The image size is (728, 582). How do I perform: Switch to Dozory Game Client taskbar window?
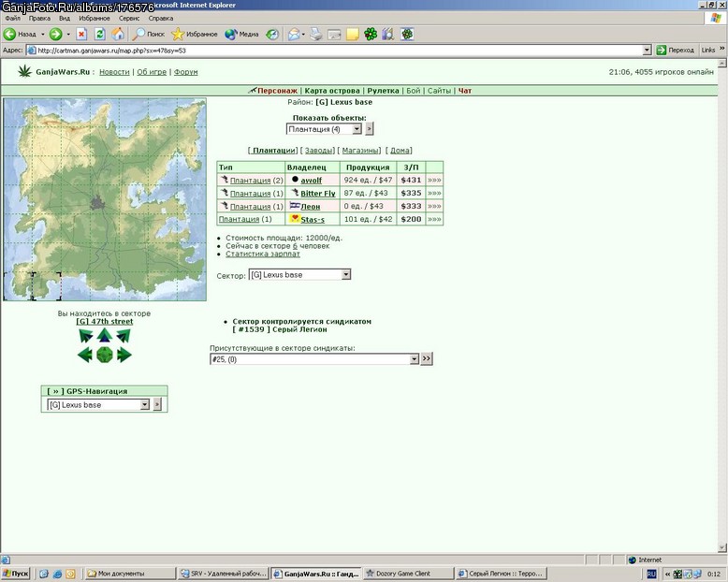408,574
